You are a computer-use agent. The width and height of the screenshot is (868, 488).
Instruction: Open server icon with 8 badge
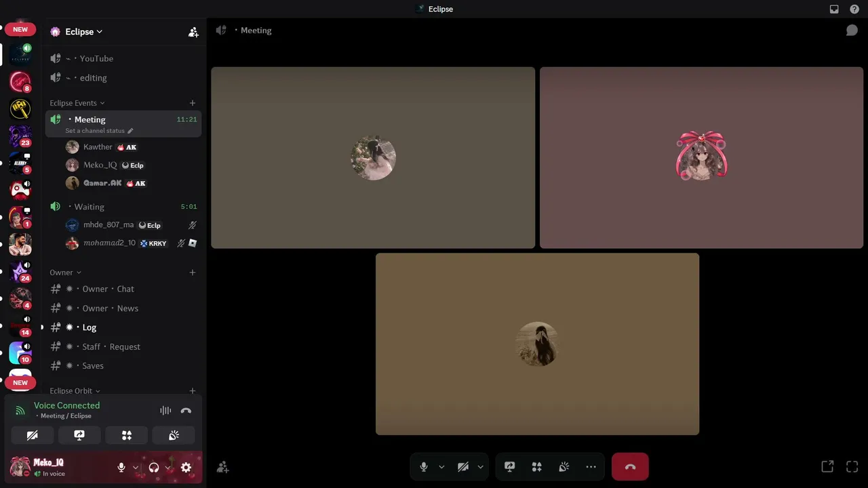(20, 82)
